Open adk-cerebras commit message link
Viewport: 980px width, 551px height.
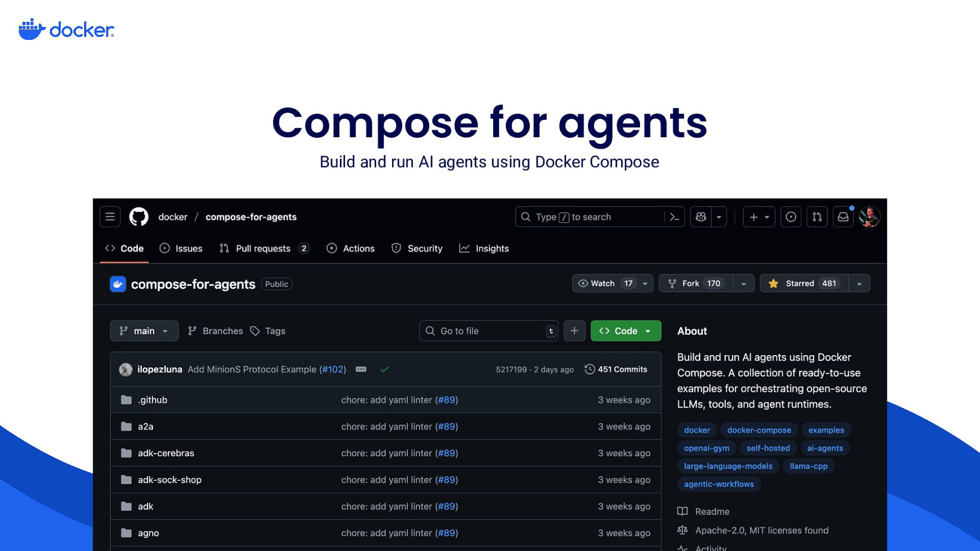pyautogui.click(x=386, y=453)
